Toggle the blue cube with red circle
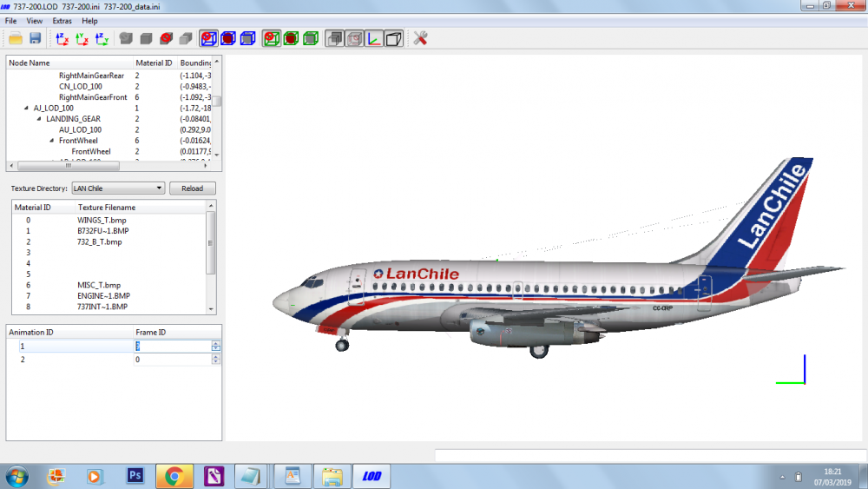 pos(228,38)
